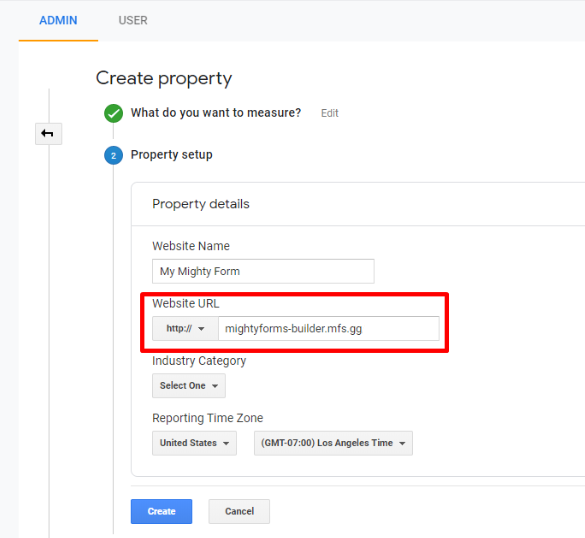Click the What do you want to measure heading
The width and height of the screenshot is (585, 538).
(x=216, y=113)
